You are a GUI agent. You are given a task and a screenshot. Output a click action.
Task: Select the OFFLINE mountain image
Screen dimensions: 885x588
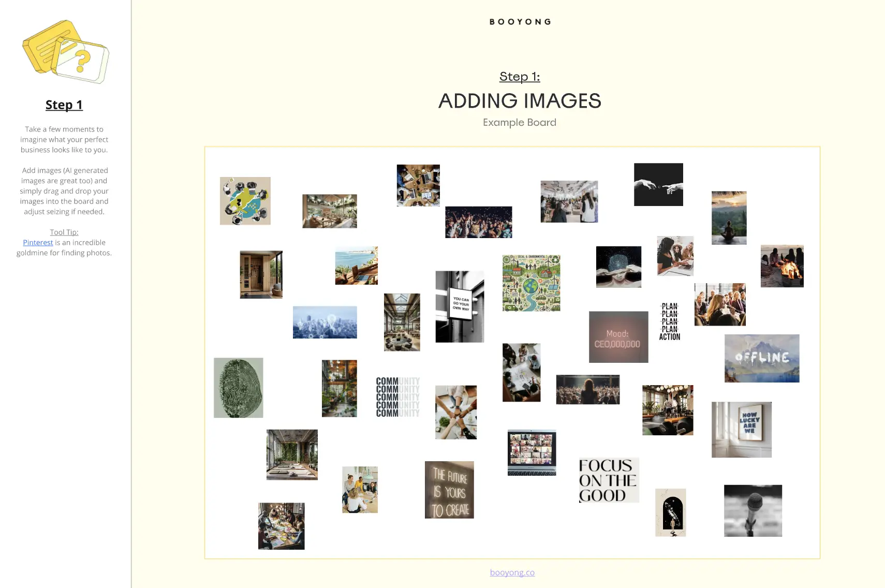click(762, 358)
